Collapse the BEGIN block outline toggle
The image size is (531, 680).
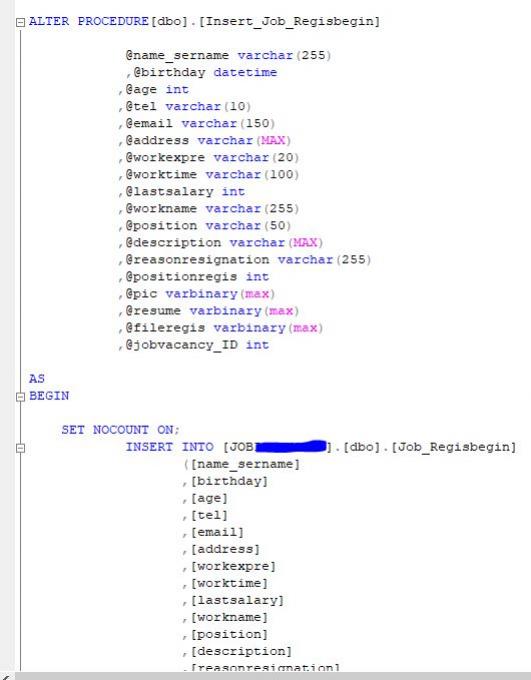pos(20,397)
